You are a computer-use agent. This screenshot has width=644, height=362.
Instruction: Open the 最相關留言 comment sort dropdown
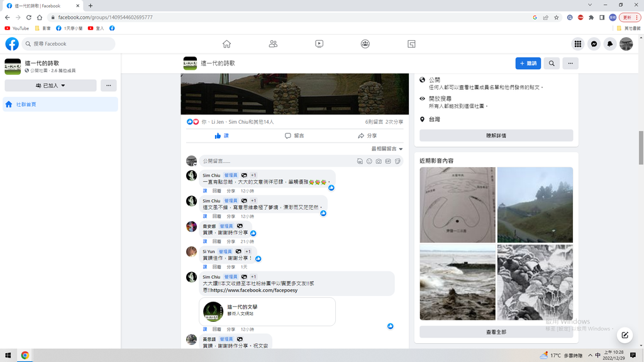coord(387,149)
